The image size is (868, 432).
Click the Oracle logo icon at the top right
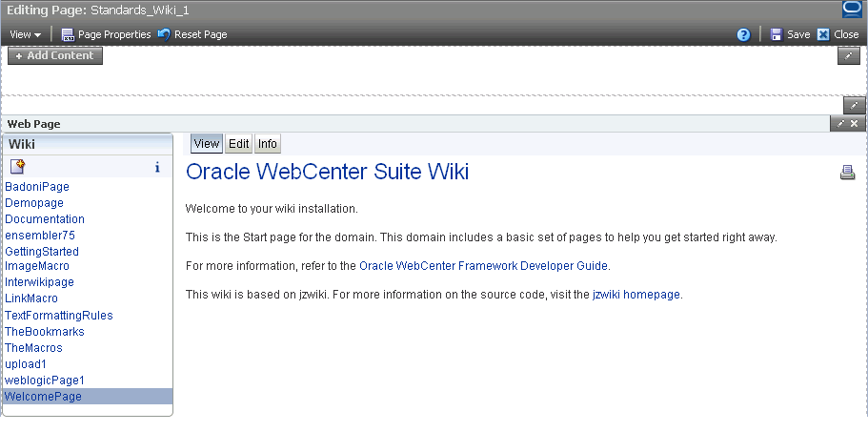tap(853, 10)
